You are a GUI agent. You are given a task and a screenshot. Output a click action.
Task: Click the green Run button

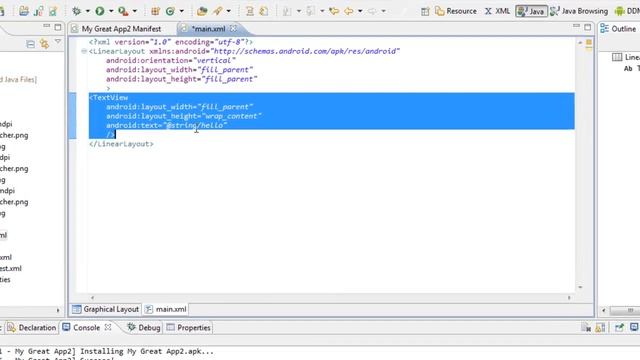point(100,11)
